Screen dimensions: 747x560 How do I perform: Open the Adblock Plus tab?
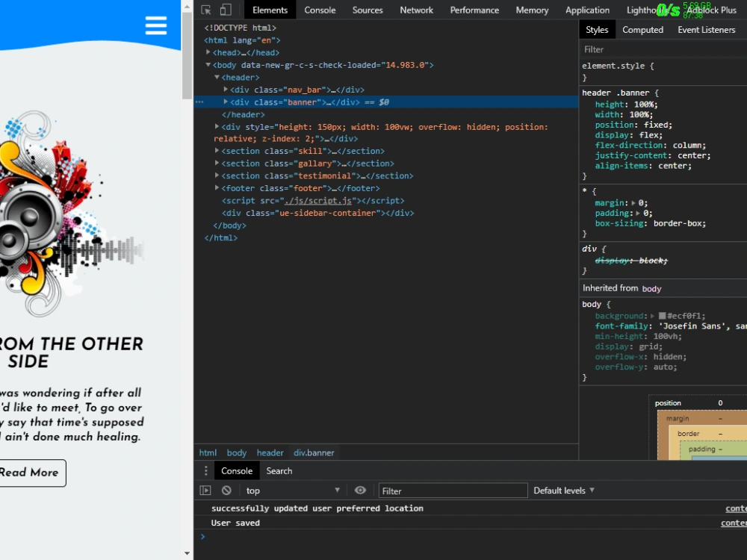tap(711, 10)
